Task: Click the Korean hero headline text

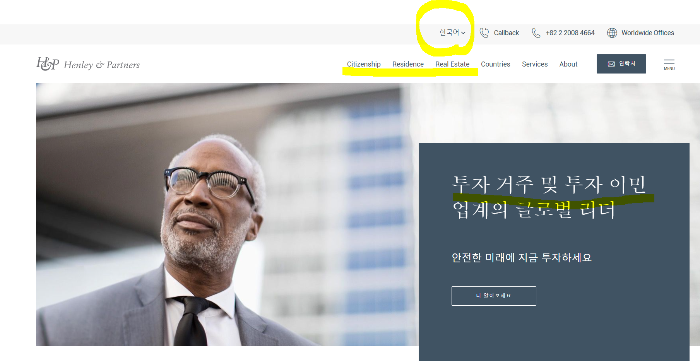Action: pyautogui.click(x=549, y=197)
